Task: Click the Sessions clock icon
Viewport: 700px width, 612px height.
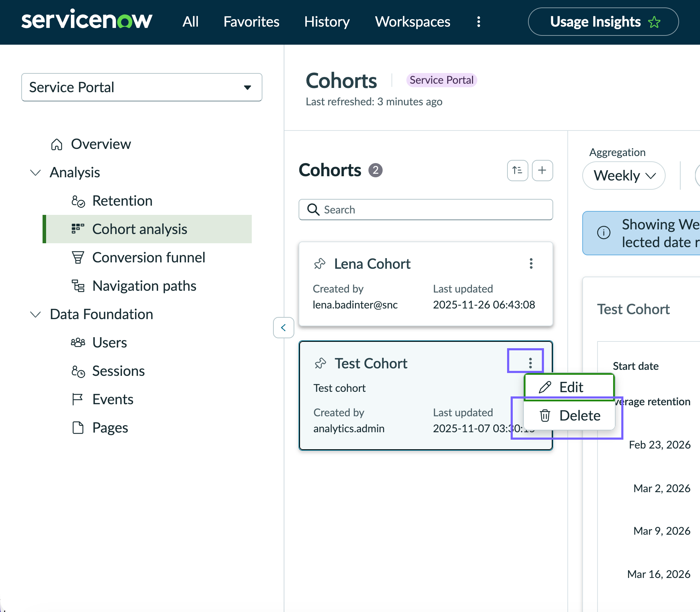Action: point(78,371)
